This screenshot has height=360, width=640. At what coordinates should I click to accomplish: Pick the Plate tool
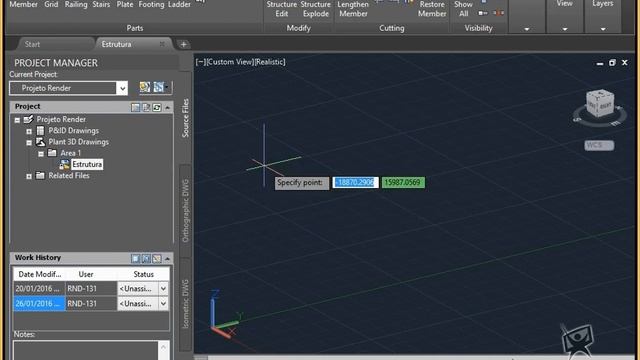click(124, 4)
